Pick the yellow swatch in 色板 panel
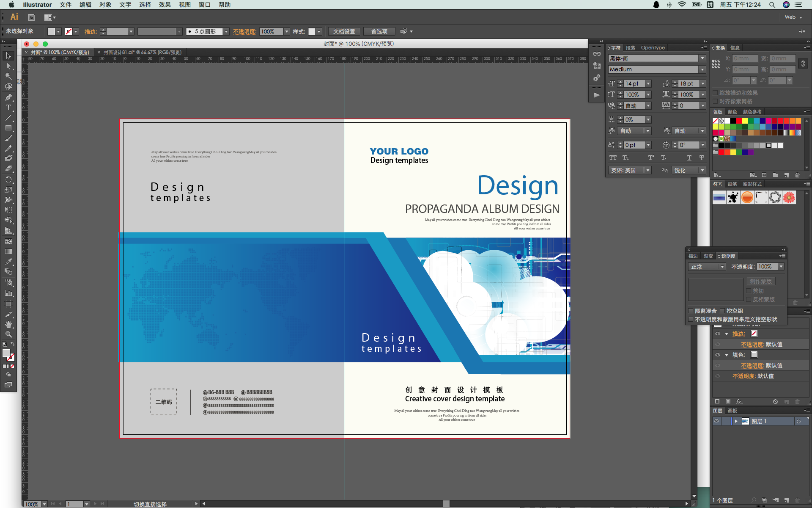The image size is (812, 508). [745, 121]
